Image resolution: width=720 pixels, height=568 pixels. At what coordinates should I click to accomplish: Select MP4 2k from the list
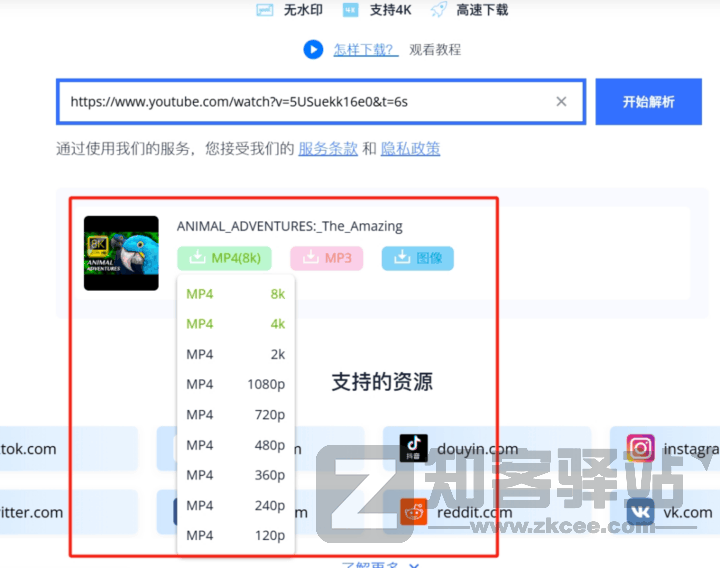(236, 354)
